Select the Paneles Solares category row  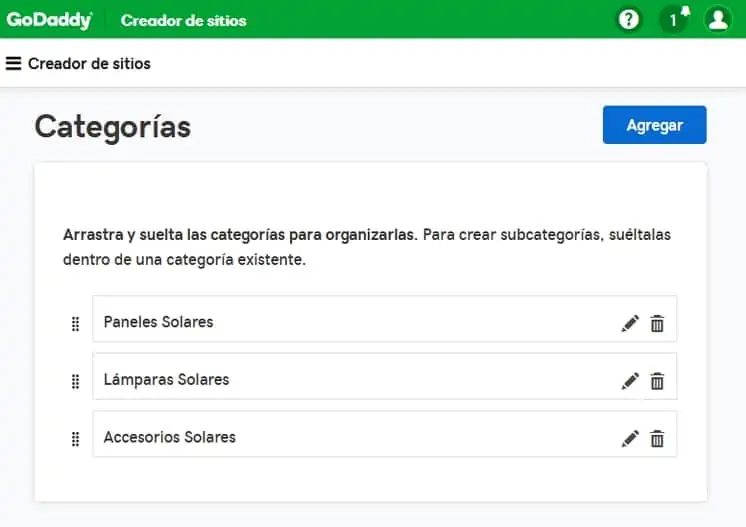click(x=384, y=319)
